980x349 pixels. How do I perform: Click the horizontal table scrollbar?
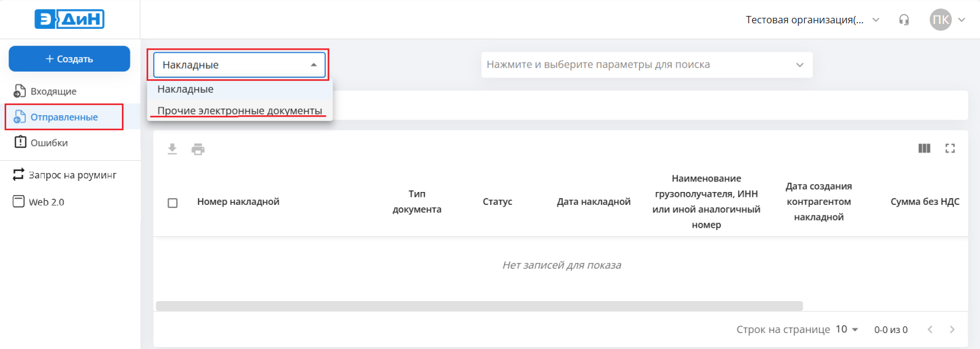coord(479,306)
